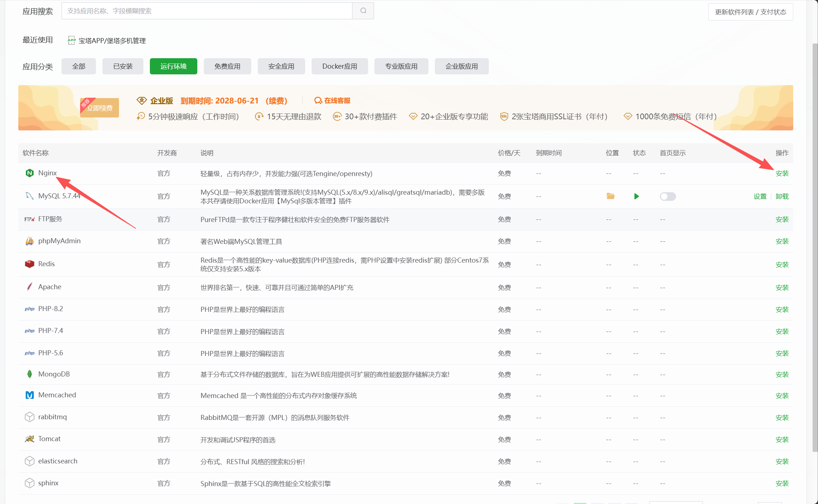The height and width of the screenshot is (504, 818).
Task: Select the 运行环境 category tab
Action: click(174, 66)
